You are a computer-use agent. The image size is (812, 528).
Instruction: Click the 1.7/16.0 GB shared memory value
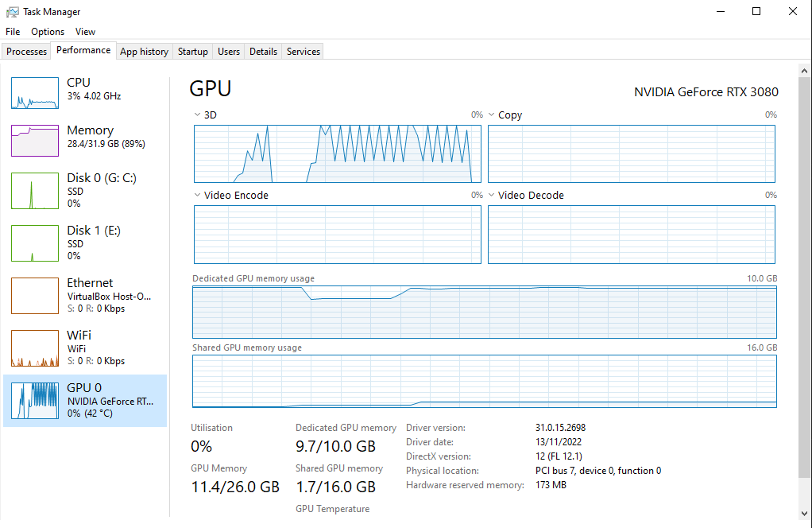pyautogui.click(x=335, y=487)
